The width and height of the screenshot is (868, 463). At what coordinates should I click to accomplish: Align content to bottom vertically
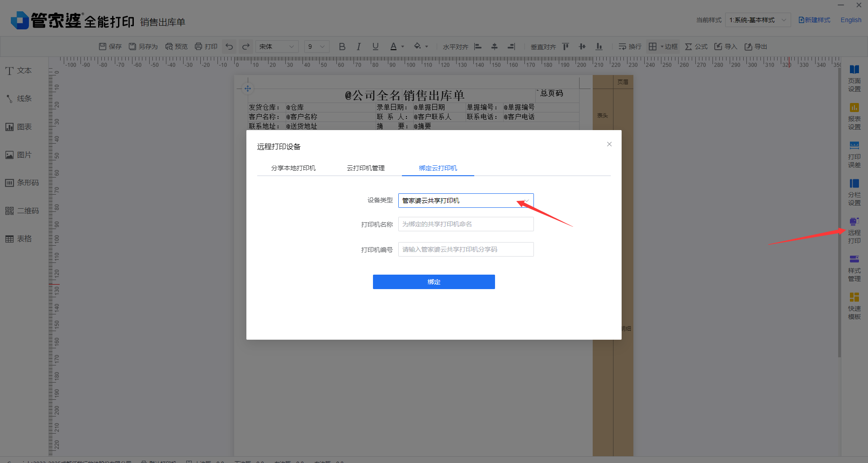(599, 47)
